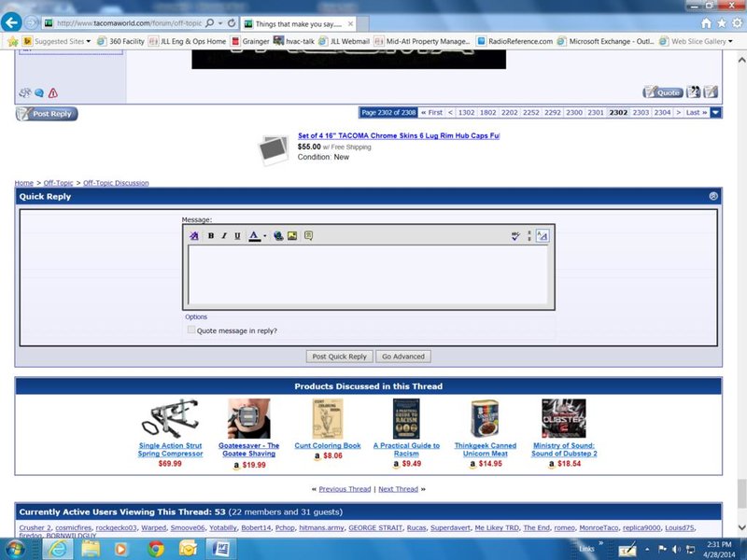The height and width of the screenshot is (560, 747).
Task: Click the remove text formatting icon
Action: click(194, 236)
